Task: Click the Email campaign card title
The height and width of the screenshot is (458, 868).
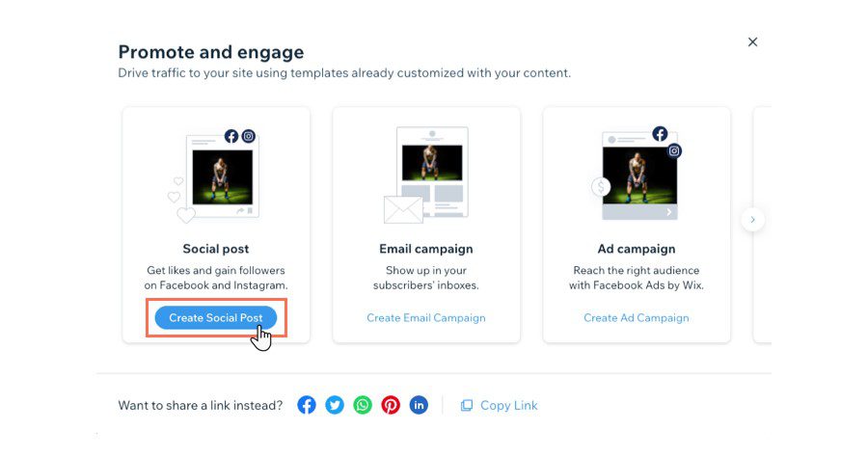Action: (426, 249)
